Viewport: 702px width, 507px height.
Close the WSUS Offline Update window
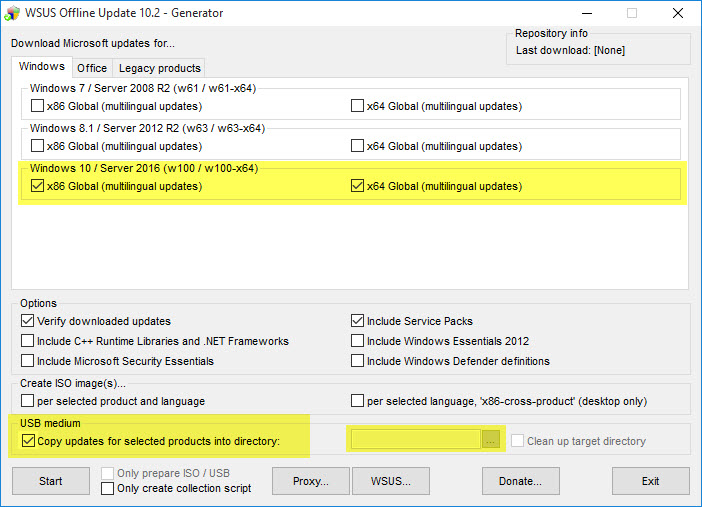[x=676, y=13]
